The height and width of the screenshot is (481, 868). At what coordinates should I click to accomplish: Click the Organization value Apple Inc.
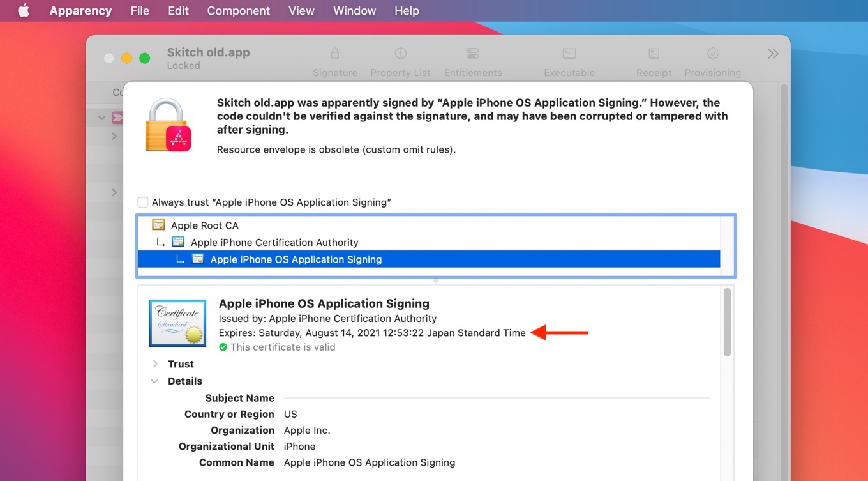click(x=307, y=431)
